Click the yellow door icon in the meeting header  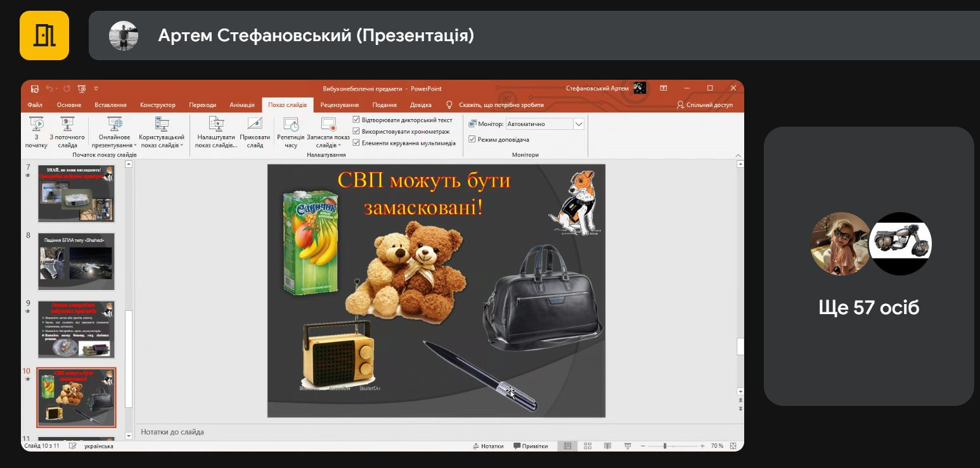coord(44,35)
